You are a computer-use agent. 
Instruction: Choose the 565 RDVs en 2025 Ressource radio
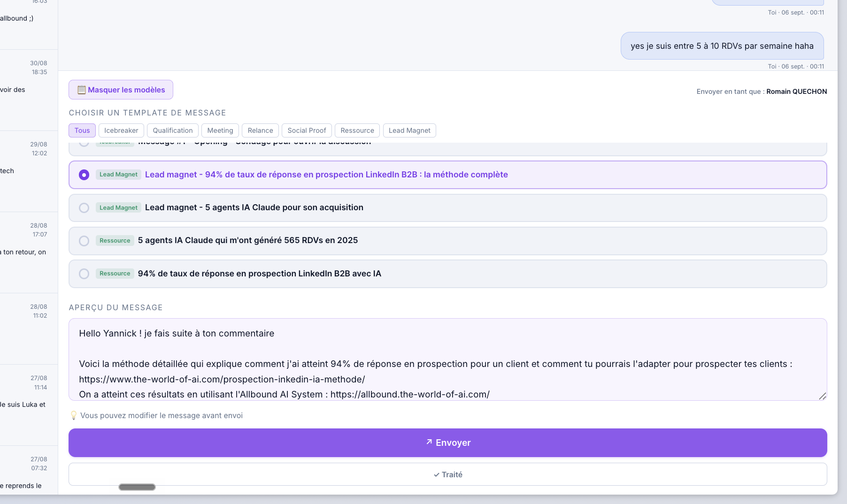click(x=84, y=241)
